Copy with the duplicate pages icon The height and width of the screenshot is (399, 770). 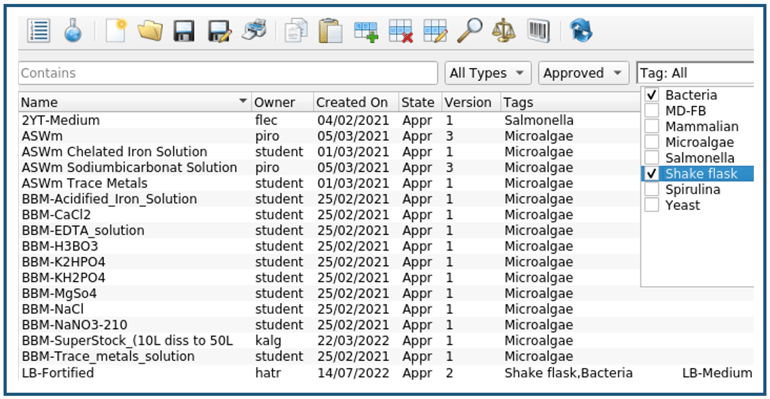296,31
